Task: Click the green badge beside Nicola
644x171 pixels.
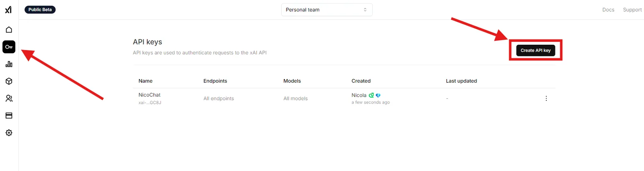Action: click(371, 95)
